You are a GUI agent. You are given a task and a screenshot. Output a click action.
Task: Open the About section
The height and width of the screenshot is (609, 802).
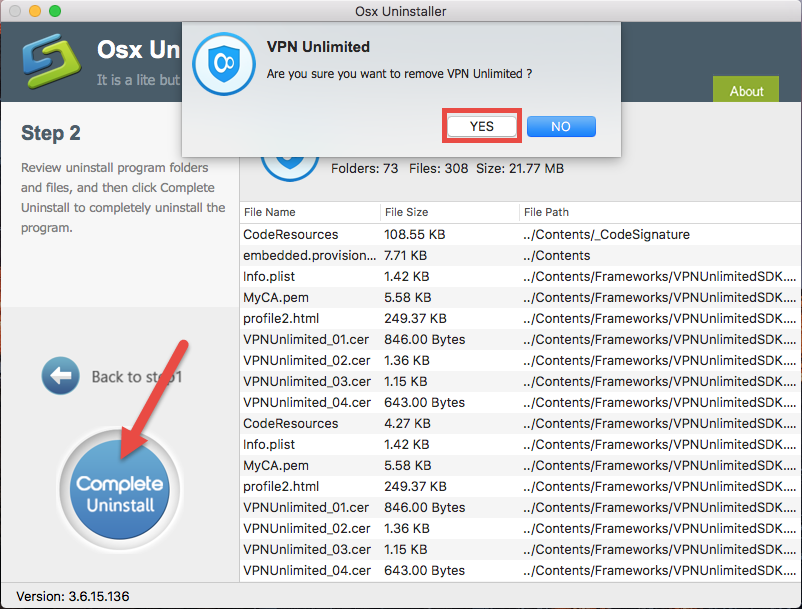coord(745,91)
